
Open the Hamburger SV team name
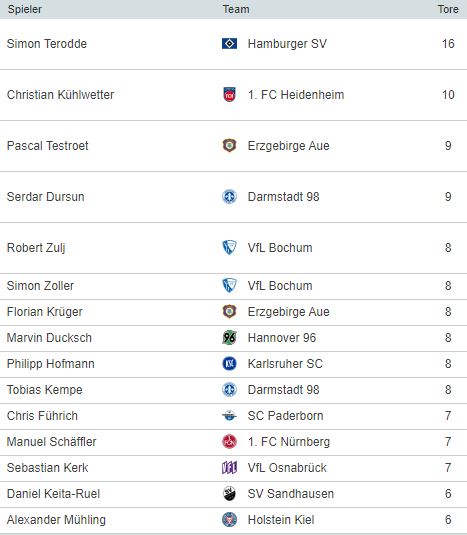click(287, 44)
